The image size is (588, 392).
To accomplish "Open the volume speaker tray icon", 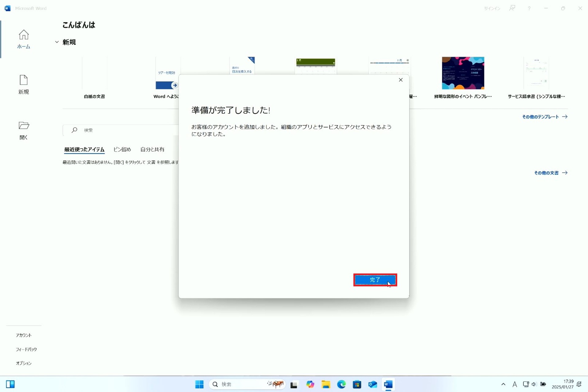I will pyautogui.click(x=534, y=384).
